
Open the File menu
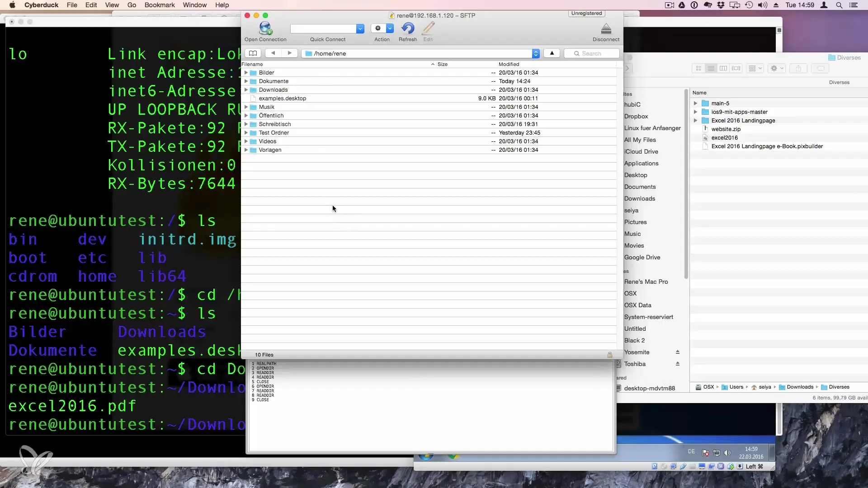72,5
